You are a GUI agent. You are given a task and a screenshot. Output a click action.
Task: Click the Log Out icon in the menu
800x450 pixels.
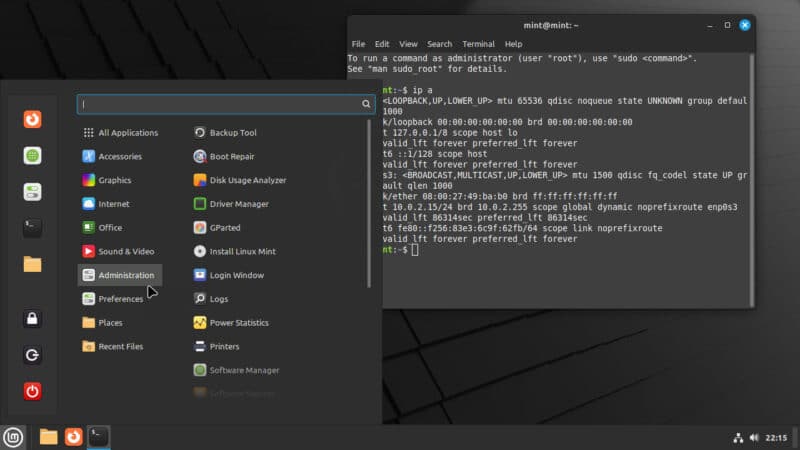click(x=33, y=355)
